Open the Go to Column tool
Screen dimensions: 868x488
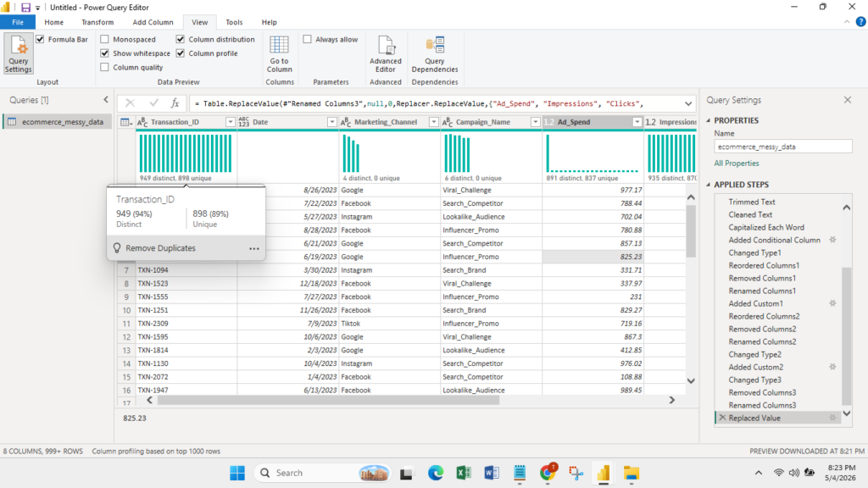click(279, 54)
